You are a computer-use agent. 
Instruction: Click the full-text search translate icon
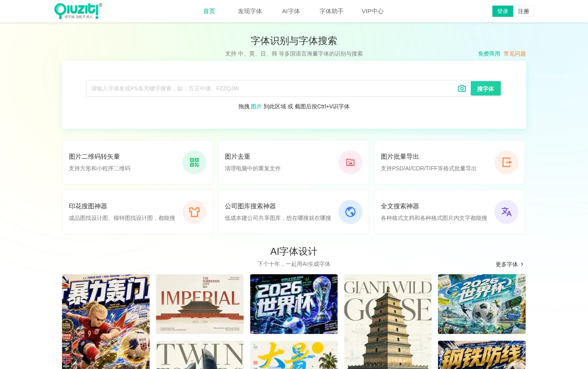506,212
